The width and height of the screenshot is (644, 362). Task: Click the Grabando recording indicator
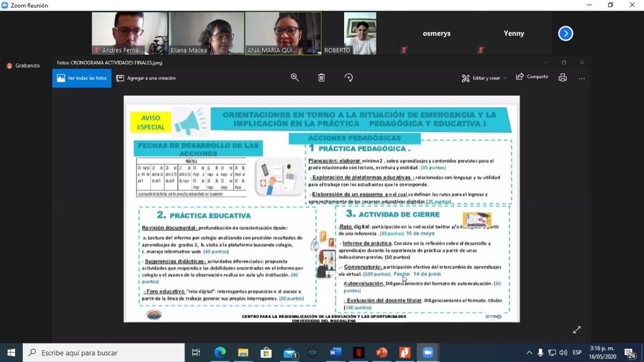23,65
